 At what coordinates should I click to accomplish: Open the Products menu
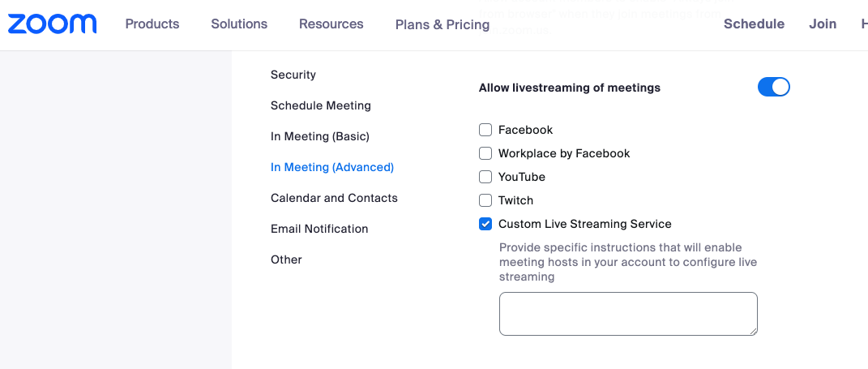pos(152,24)
